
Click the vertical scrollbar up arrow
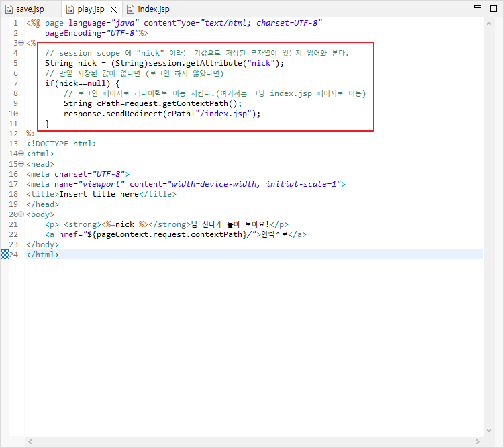[489, 24]
